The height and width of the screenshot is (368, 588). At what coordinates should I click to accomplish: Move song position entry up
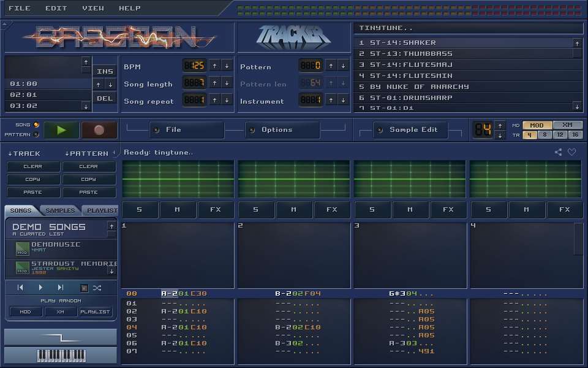(x=98, y=85)
